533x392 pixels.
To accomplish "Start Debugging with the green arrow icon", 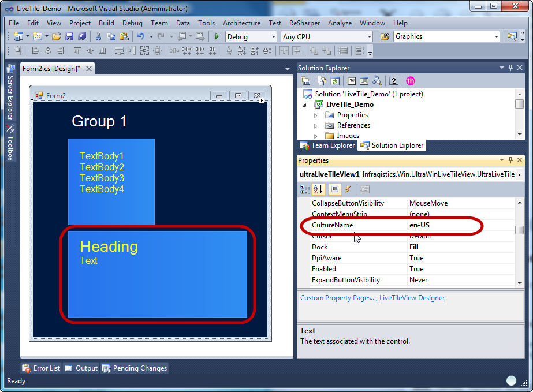I will (217, 36).
